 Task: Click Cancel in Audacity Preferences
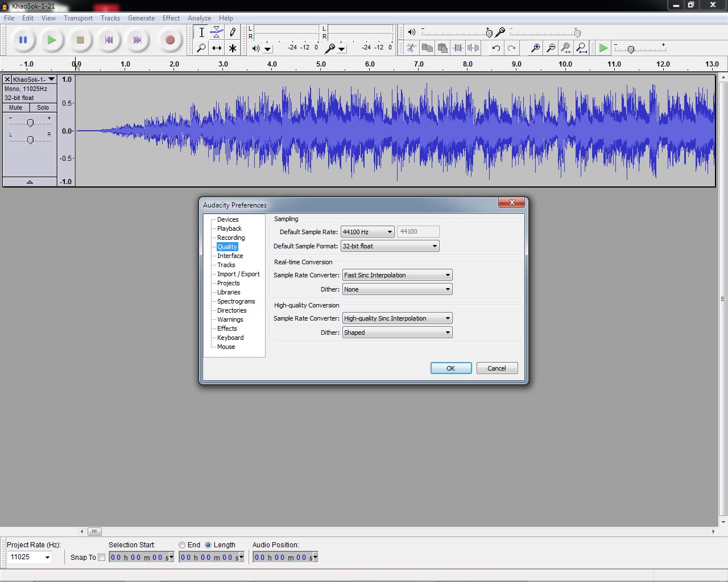[497, 368]
